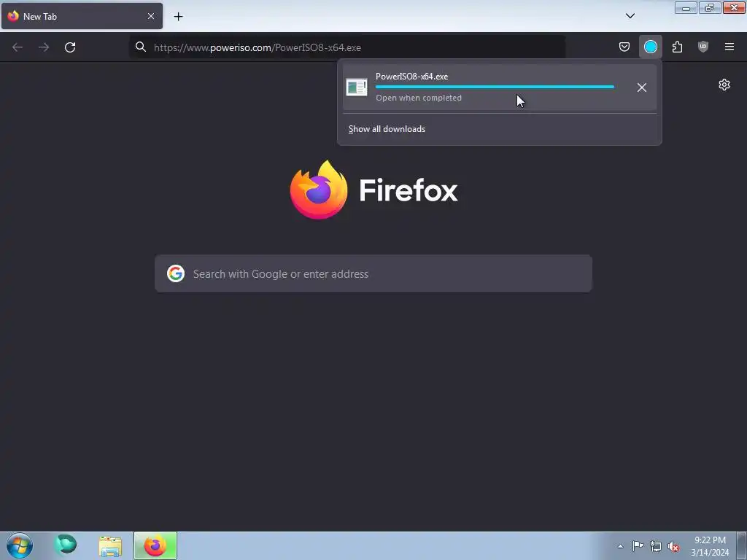Reload the current page
Screen dimensions: 747x560
70,47
